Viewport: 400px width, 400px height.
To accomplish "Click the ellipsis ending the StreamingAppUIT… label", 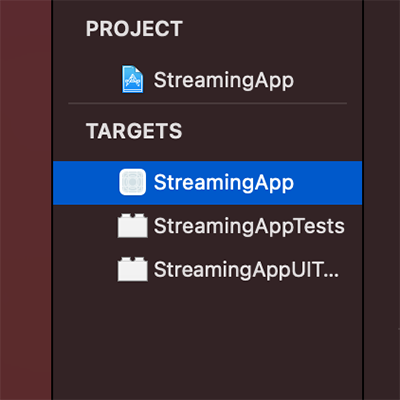I will pos(331,275).
